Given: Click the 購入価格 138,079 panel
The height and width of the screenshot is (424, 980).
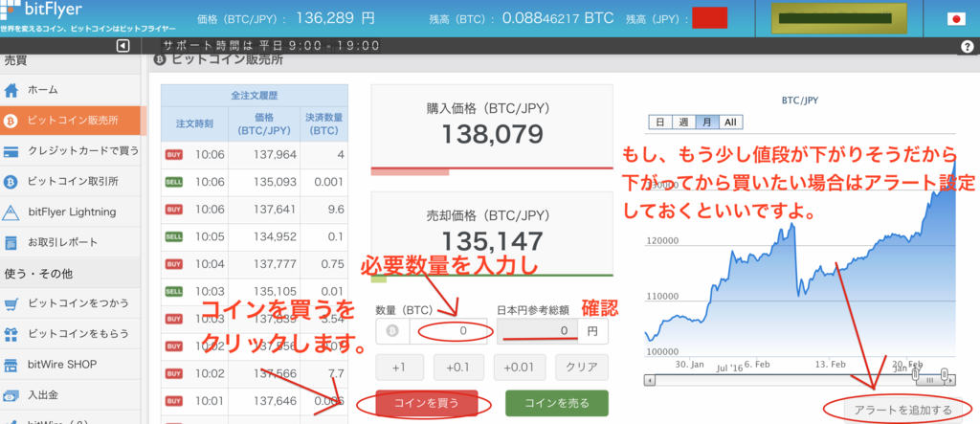Looking at the screenshot, I should pyautogui.click(x=492, y=127).
